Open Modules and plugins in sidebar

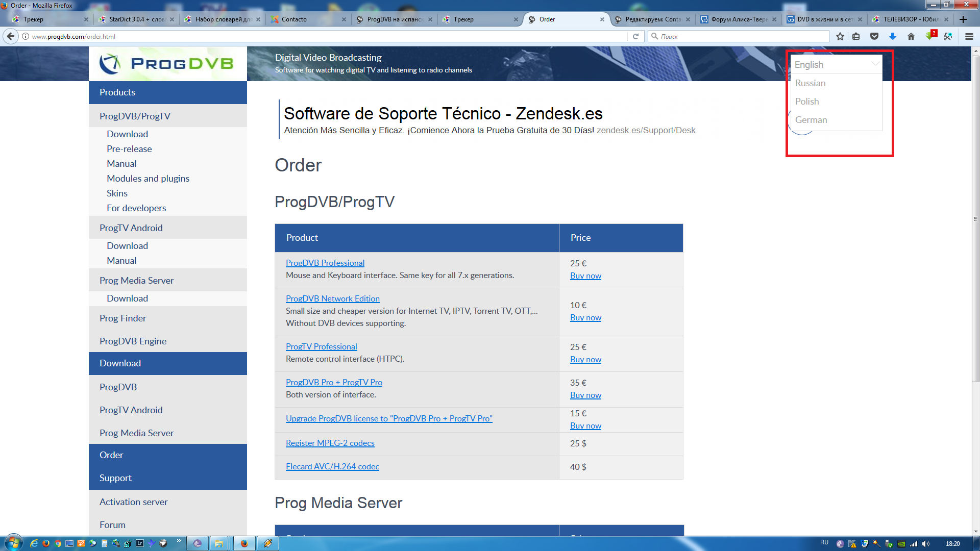point(148,179)
